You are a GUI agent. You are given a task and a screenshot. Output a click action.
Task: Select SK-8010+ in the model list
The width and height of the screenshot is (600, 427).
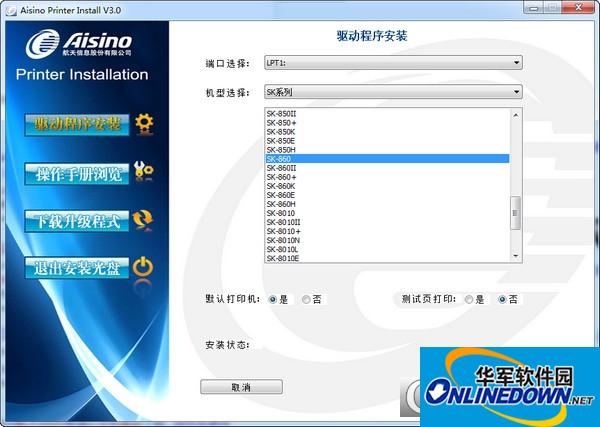coord(387,231)
